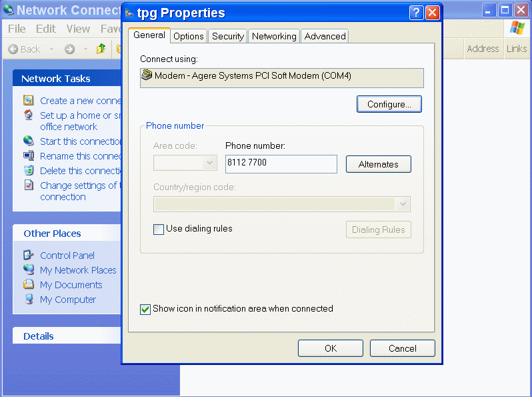
Task: Click the Delete this connection link
Action: [x=81, y=171]
